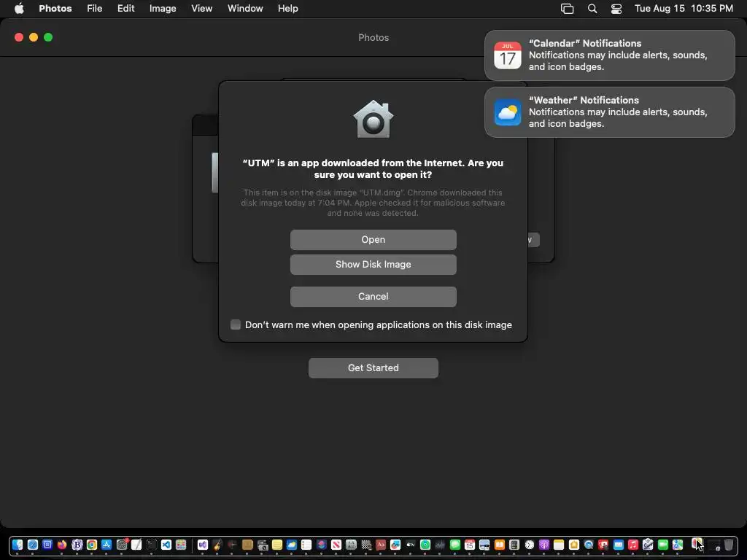Viewport: 747px width, 560px height.
Task: Click the Stage Manager windows icon in menu bar
Action: [x=567, y=9]
